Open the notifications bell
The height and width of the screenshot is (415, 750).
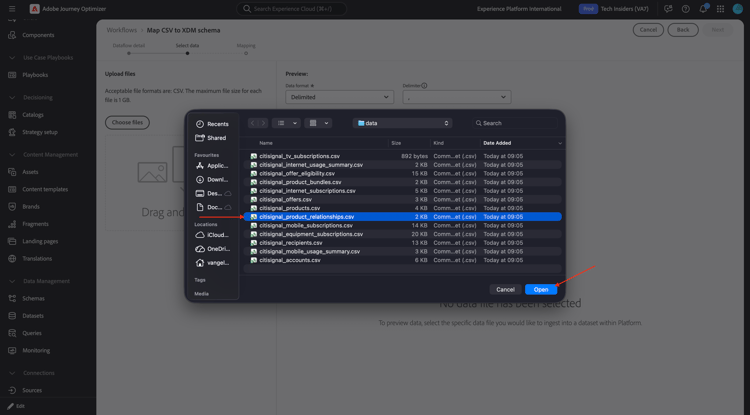pos(703,9)
